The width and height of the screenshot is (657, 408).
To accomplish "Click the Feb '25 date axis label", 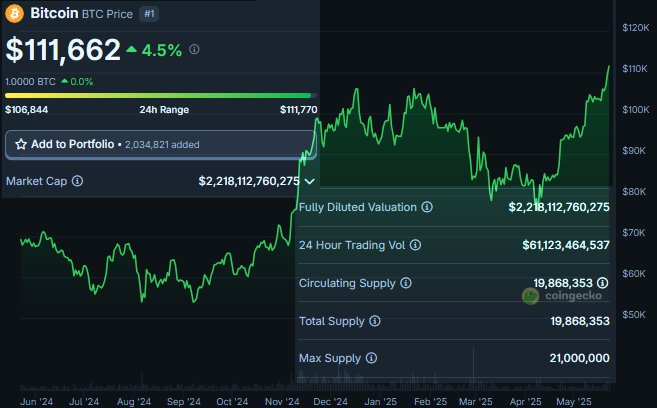I will click(x=430, y=402).
